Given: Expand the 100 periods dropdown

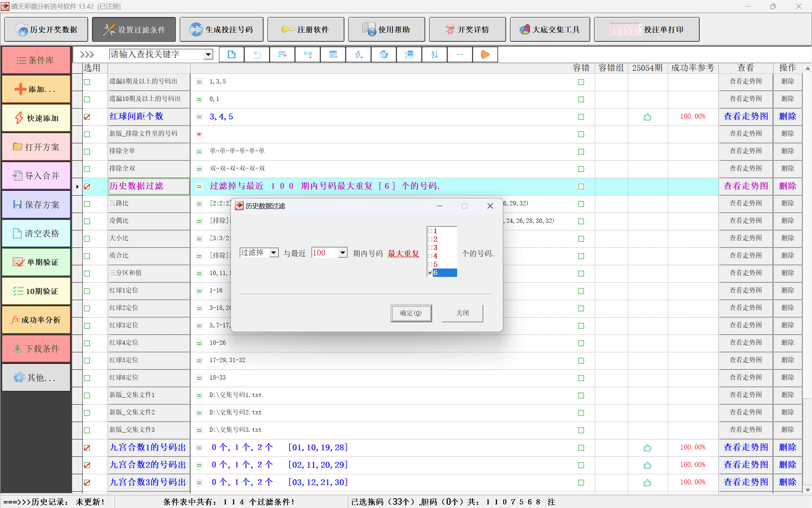Looking at the screenshot, I should click(x=343, y=253).
